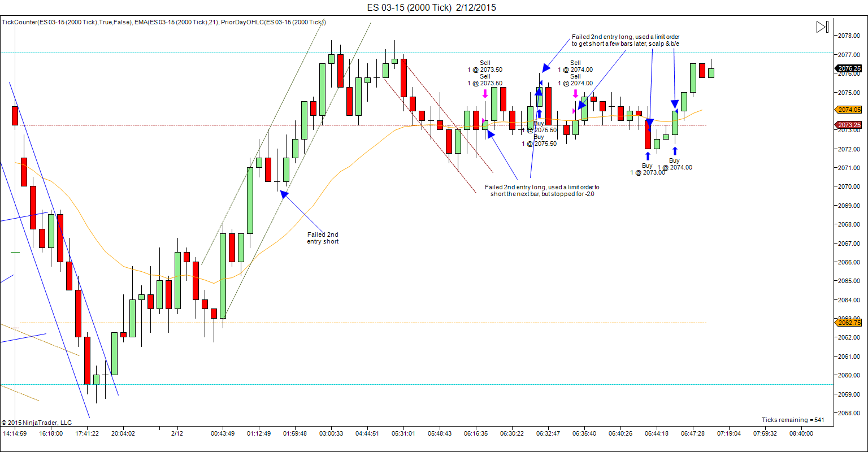Image resolution: width=868 pixels, height=452 pixels.
Task: Click the 2075.00 price axis label
Action: pos(850,92)
